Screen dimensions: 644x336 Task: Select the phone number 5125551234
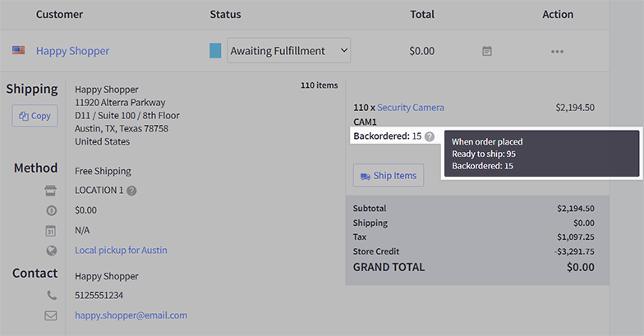99,296
